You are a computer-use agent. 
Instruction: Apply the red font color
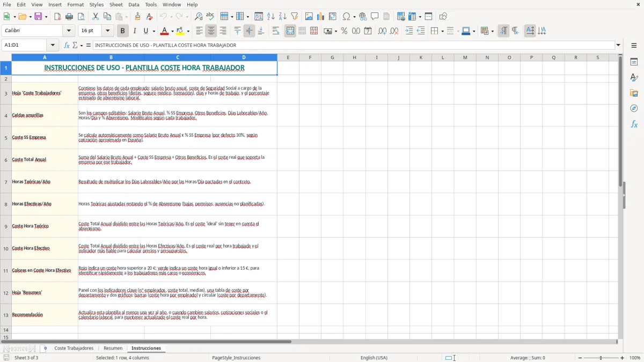pos(165,31)
